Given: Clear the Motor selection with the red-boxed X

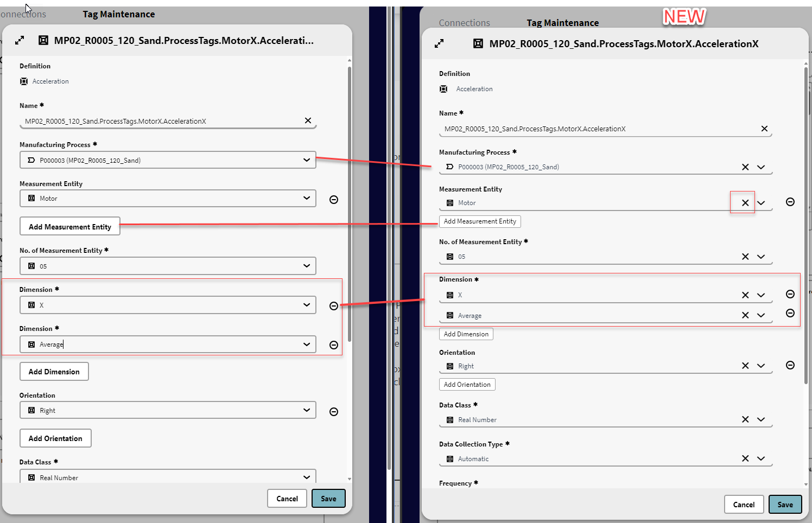Looking at the screenshot, I should point(745,203).
